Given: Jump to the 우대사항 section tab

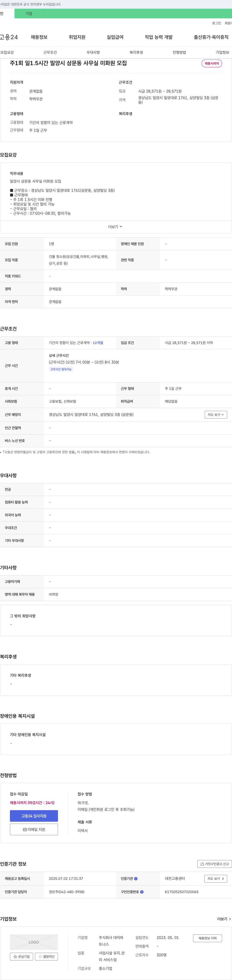Looking at the screenshot, I should pyautogui.click(x=93, y=53).
